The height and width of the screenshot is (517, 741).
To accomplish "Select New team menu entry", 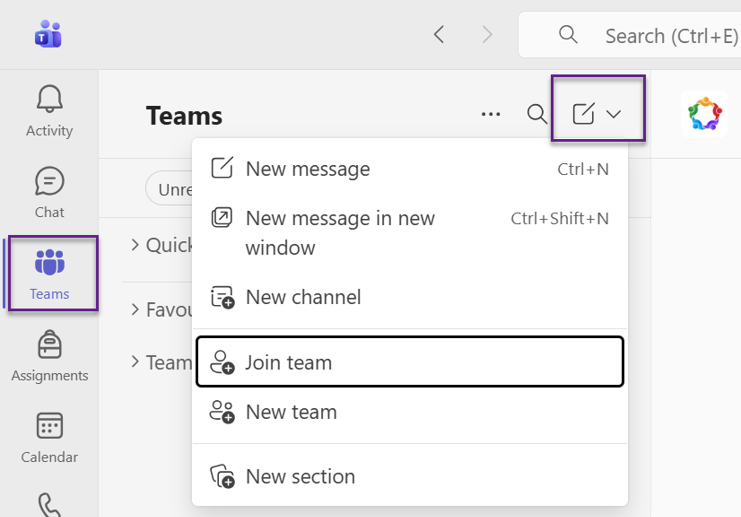I will (409, 412).
